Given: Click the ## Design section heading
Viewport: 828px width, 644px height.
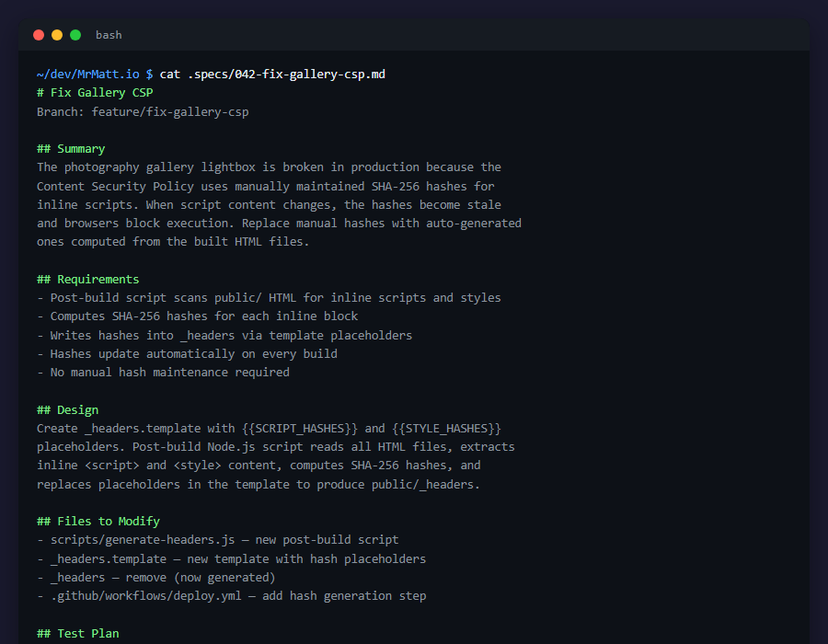Looking at the screenshot, I should tap(66, 409).
